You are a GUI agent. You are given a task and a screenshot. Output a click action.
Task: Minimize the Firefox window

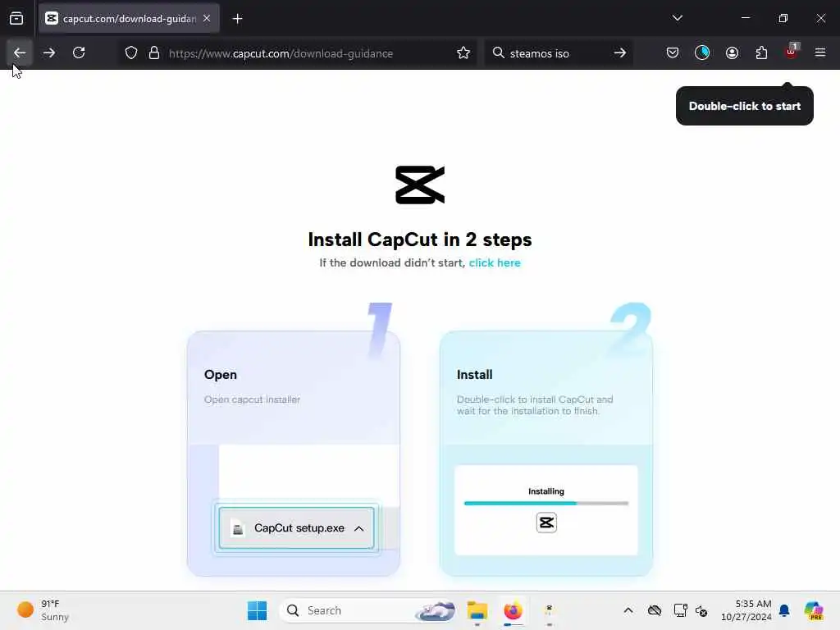pos(745,18)
